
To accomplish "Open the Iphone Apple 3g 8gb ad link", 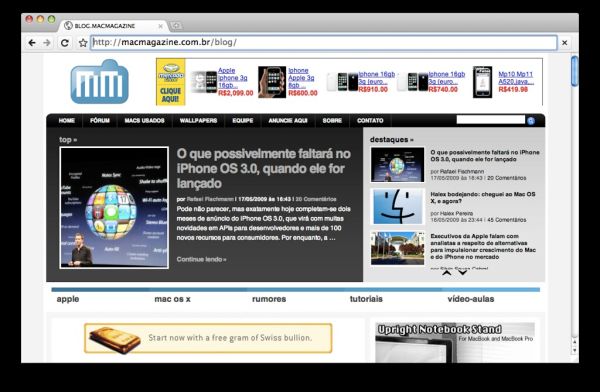I will tap(301, 78).
